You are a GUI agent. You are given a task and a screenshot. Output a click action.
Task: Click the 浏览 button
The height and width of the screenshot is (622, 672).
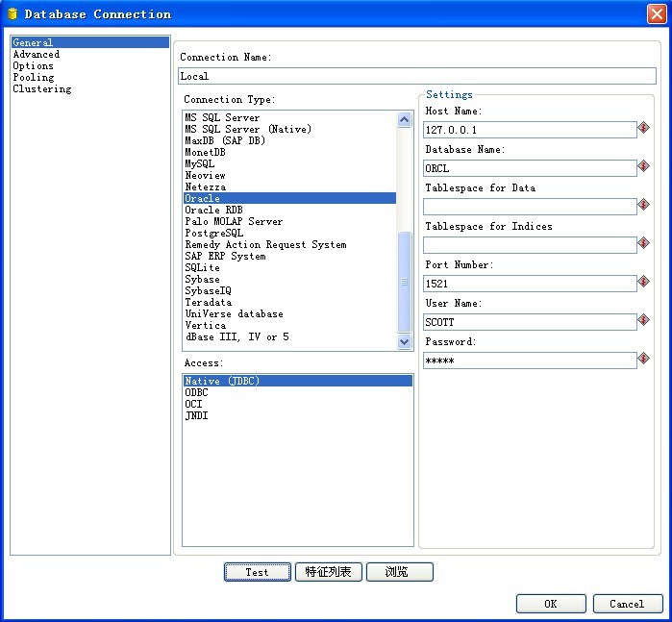pyautogui.click(x=399, y=572)
